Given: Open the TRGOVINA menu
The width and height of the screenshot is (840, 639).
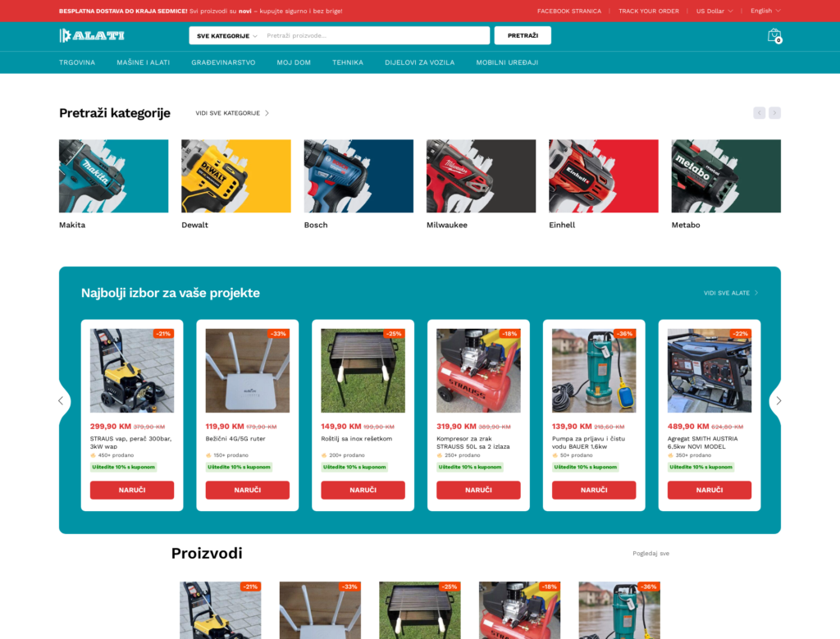Looking at the screenshot, I should click(x=77, y=62).
